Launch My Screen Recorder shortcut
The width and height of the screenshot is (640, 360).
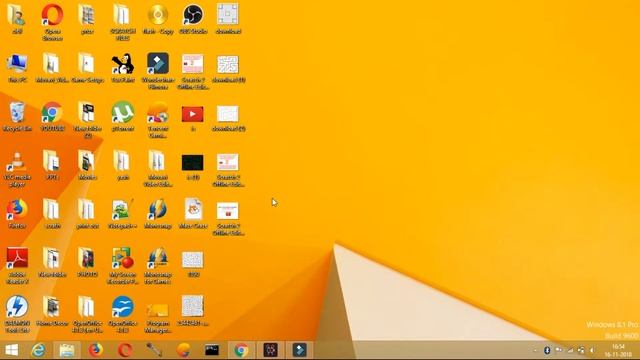coord(122,258)
